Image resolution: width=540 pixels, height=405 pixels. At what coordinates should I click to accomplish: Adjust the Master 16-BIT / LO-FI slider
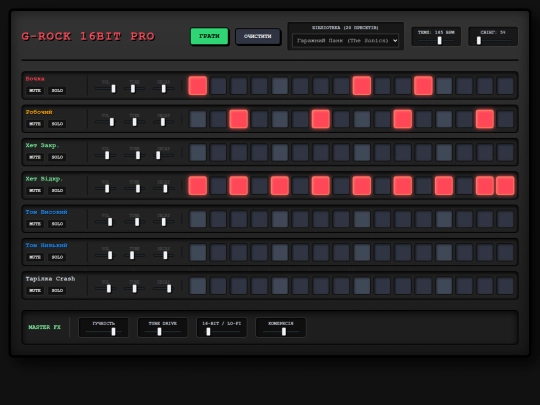[221, 332]
